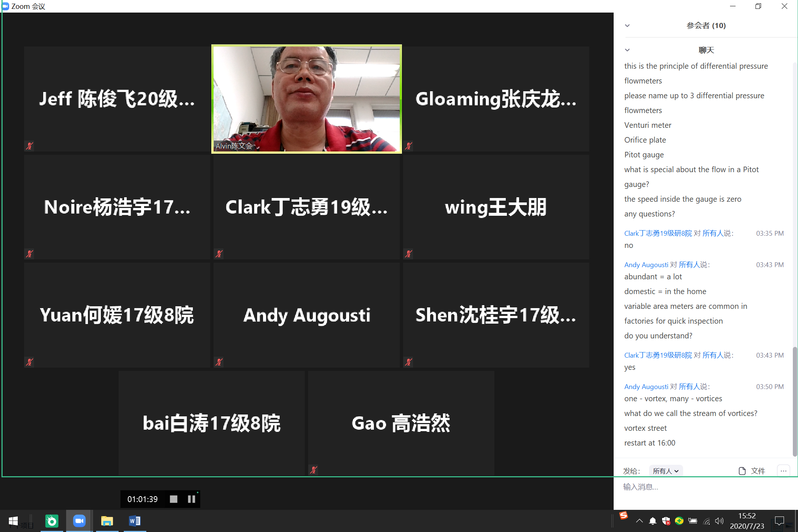Image resolution: width=798 pixels, height=532 pixels.
Task: Open the chat more options (…) button
Action: (784, 471)
